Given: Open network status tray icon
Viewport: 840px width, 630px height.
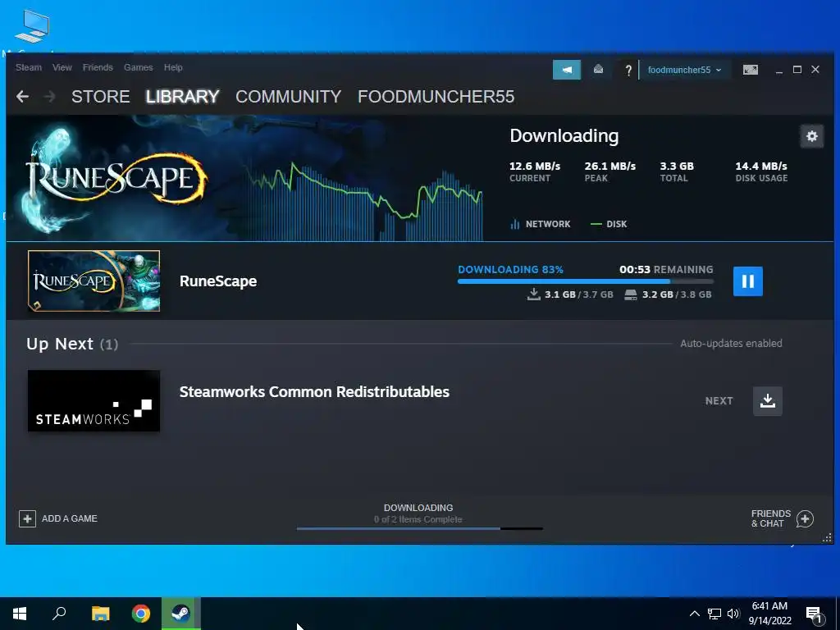Looking at the screenshot, I should click(714, 614).
